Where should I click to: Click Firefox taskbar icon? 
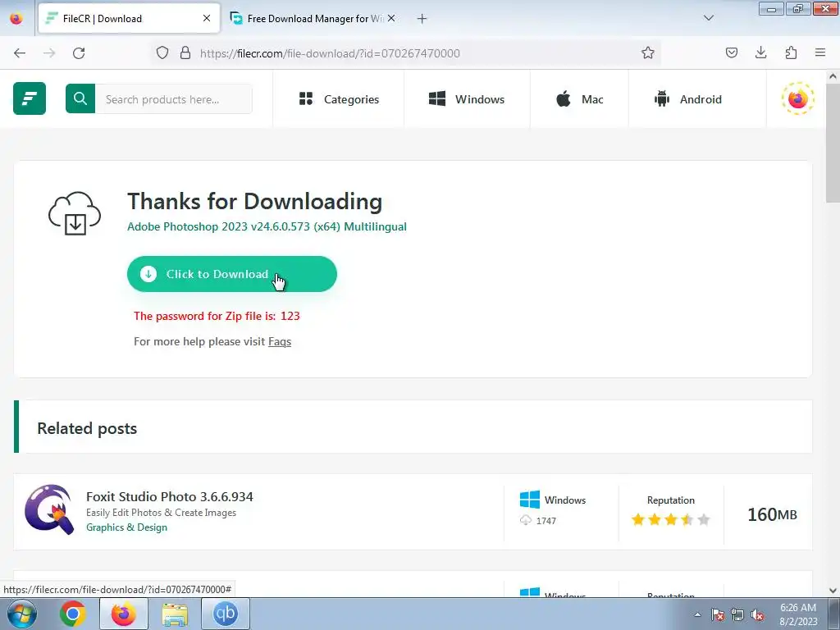click(124, 614)
